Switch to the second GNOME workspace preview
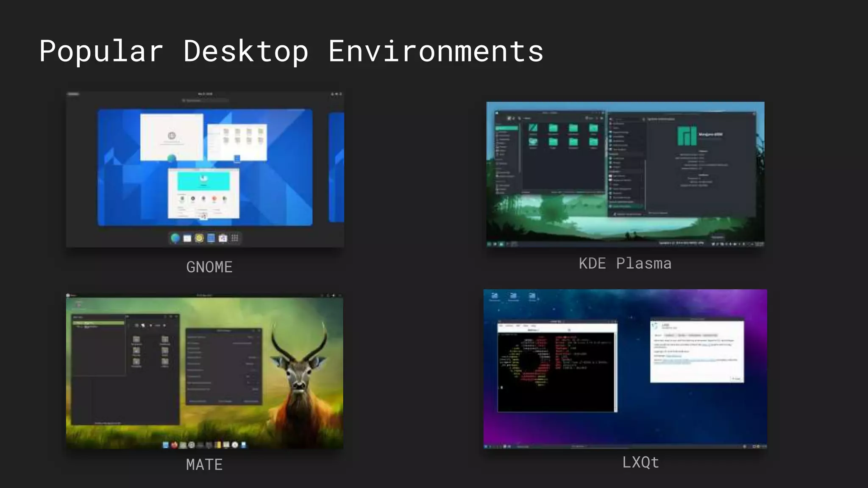This screenshot has width=868, height=488. [337, 167]
